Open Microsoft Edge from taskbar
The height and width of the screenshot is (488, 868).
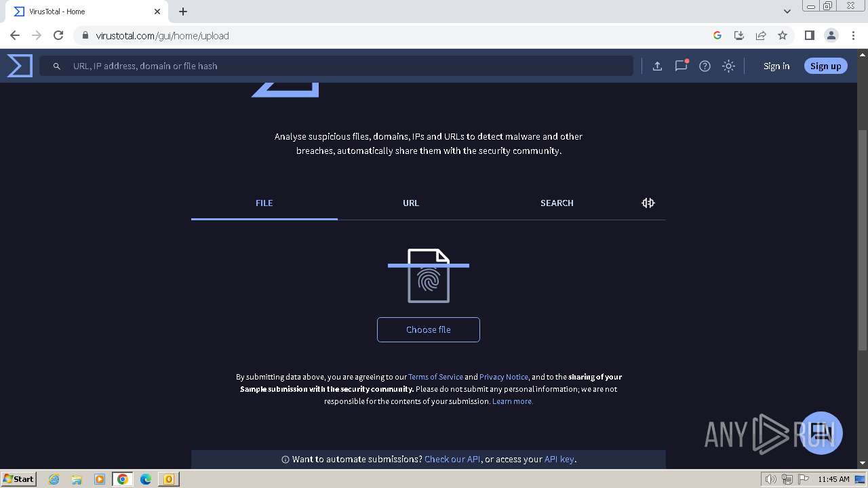point(146,479)
